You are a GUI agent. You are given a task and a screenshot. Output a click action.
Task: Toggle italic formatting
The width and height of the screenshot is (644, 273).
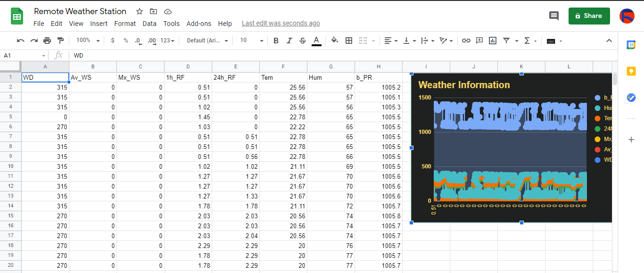289,41
